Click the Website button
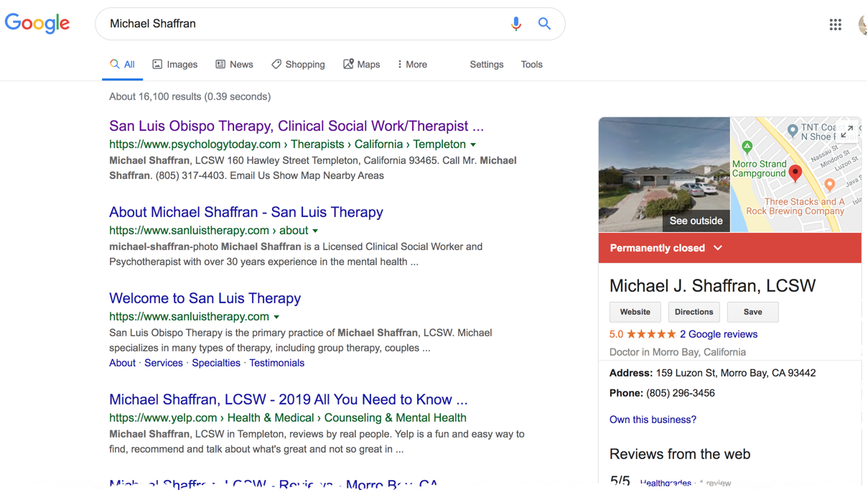The height and width of the screenshot is (490, 868). [x=635, y=312]
